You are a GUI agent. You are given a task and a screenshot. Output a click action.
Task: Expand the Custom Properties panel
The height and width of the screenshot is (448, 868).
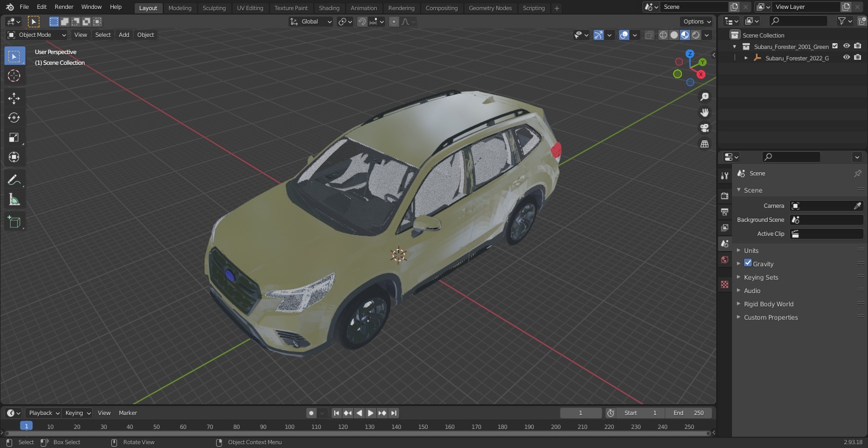tap(770, 317)
